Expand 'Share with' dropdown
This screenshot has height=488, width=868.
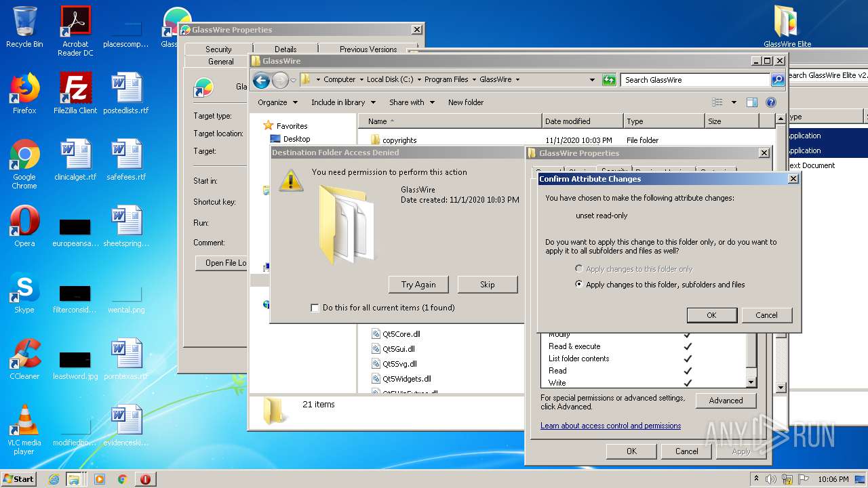(x=412, y=102)
